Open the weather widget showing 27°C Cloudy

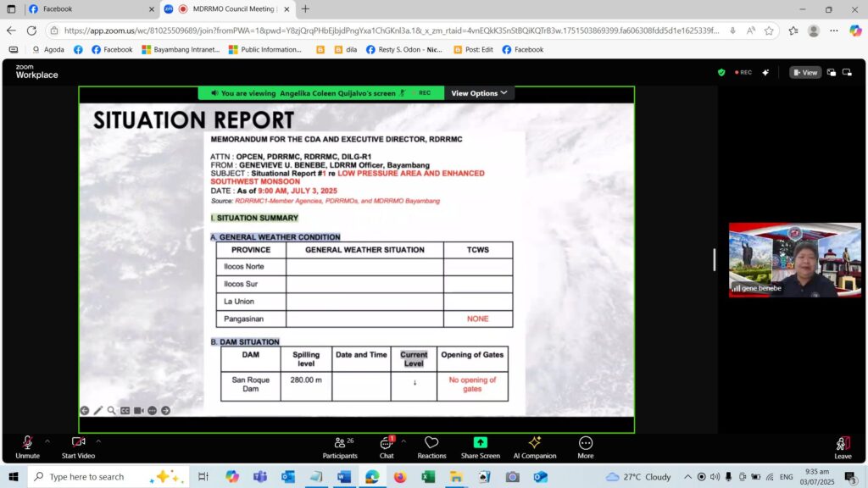click(638, 476)
